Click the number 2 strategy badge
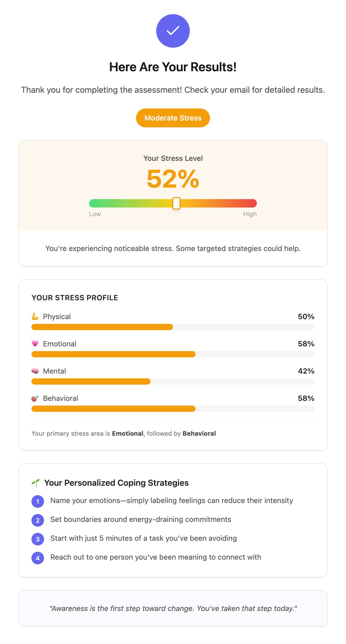The width and height of the screenshot is (346, 644). [x=38, y=520]
